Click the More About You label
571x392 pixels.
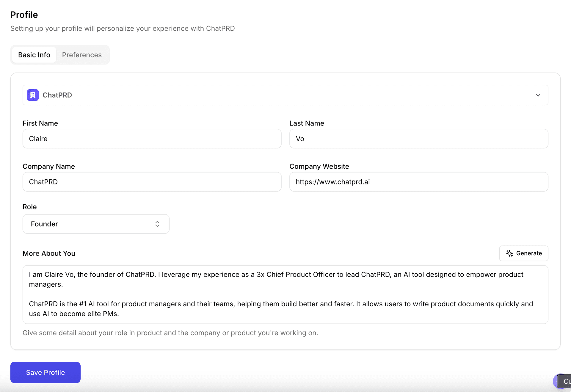(49, 253)
